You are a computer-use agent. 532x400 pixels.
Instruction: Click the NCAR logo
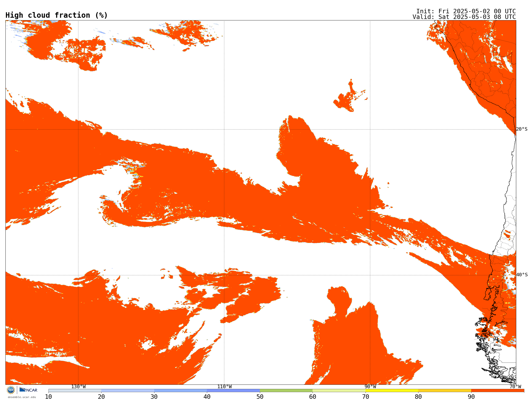(28, 390)
